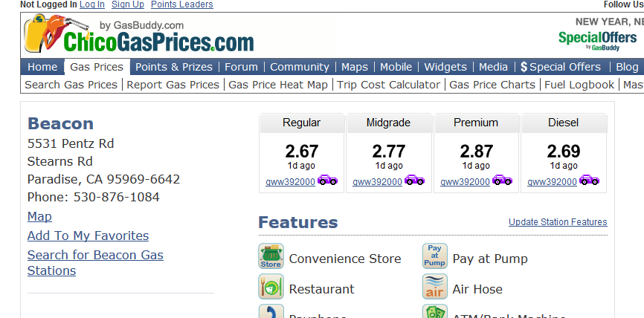This screenshot has height=318, width=644.
Task: Open the Community menu item
Action: (300, 67)
